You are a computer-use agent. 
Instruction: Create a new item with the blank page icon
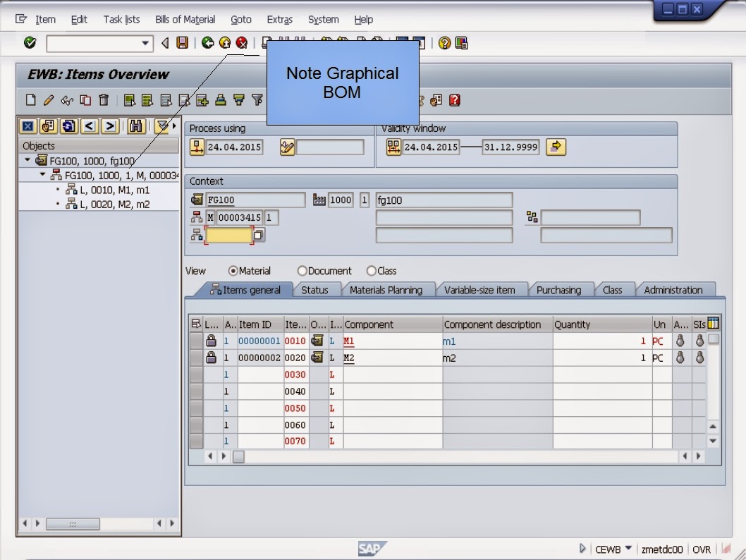click(30, 99)
